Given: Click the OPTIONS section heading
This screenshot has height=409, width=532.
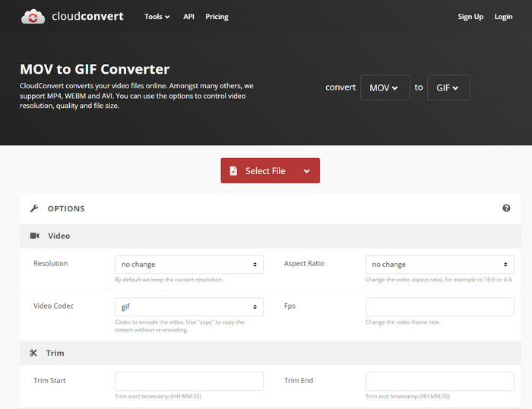Looking at the screenshot, I should click(66, 208).
